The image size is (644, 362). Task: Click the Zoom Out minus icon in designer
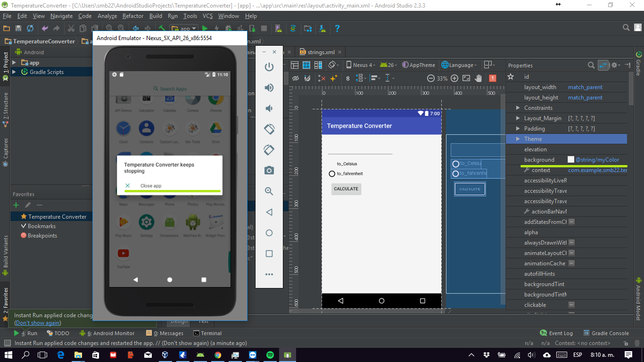pyautogui.click(x=430, y=78)
